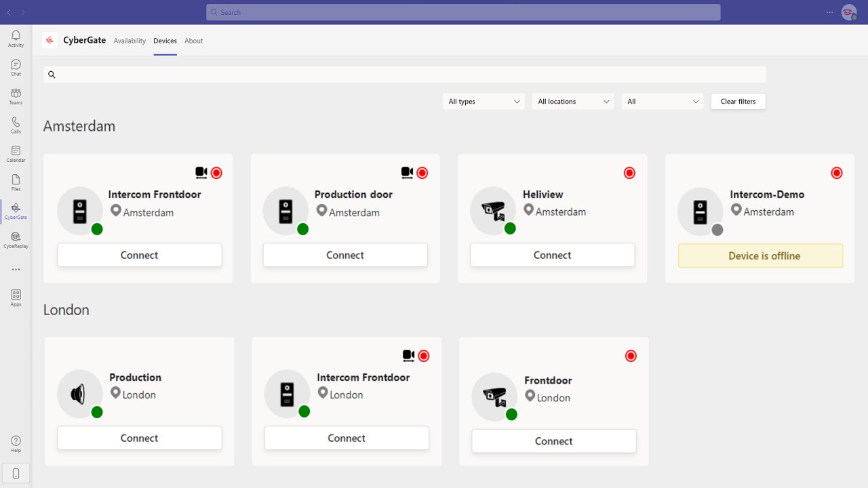868x488 pixels.
Task: Click the Heliview device name
Action: click(x=543, y=194)
